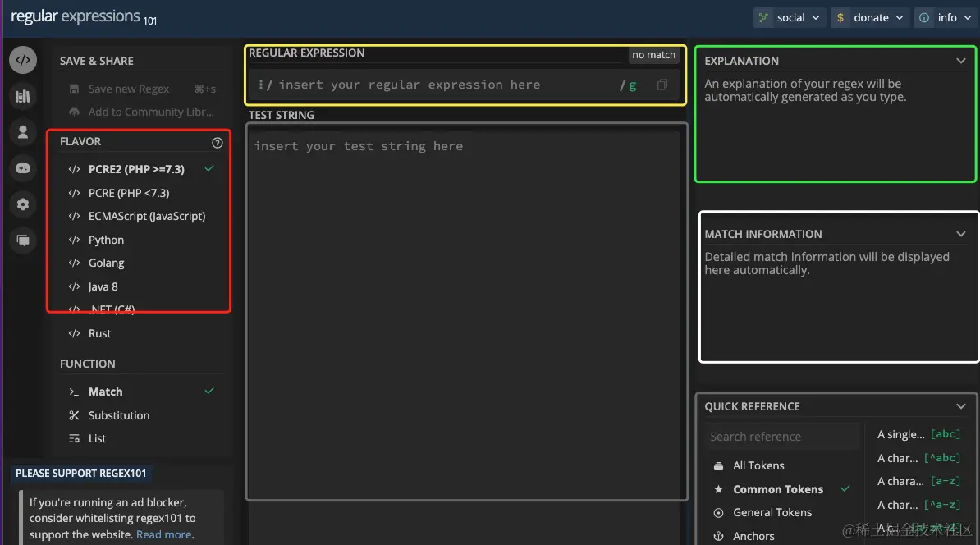This screenshot has height=545, width=980.
Task: Click the List function icon
Action: coord(74,439)
